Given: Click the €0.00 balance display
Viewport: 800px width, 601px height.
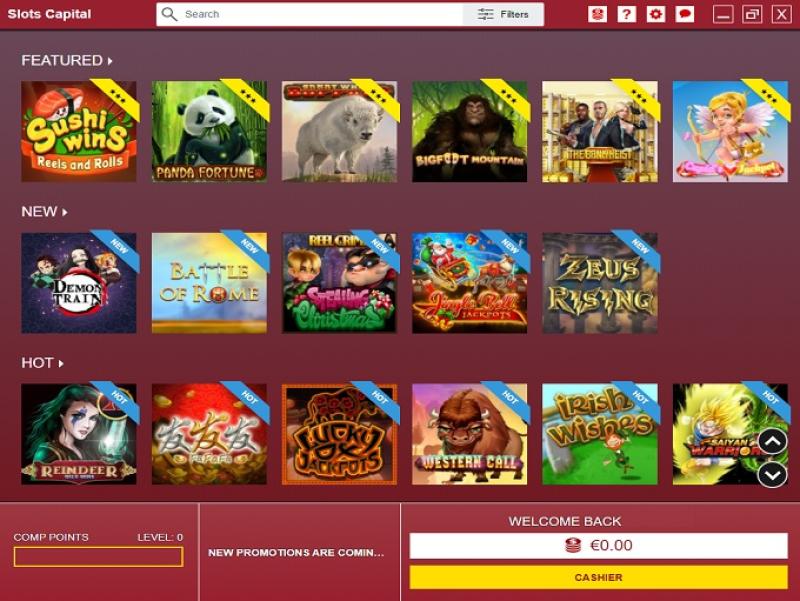Looking at the screenshot, I should pos(598,546).
